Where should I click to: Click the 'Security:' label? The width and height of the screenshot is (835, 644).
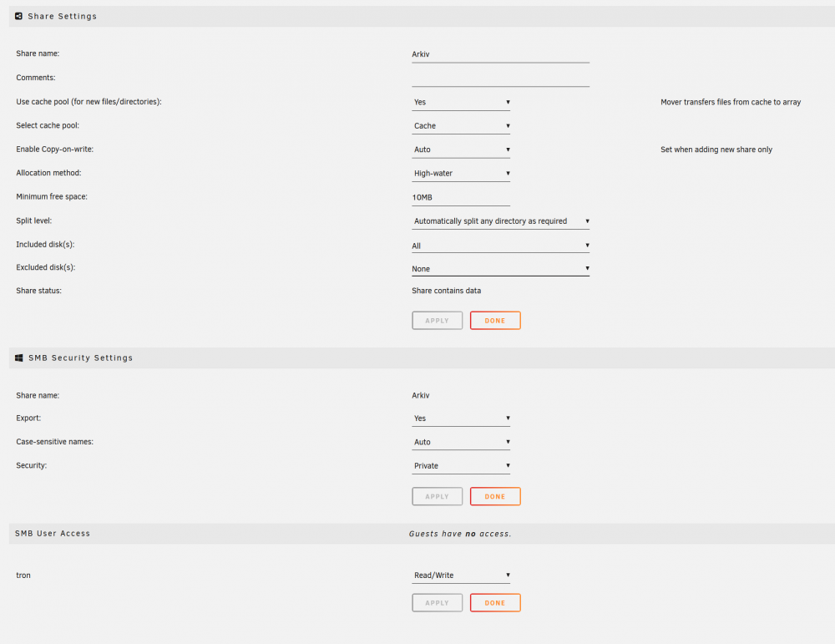(x=32, y=465)
